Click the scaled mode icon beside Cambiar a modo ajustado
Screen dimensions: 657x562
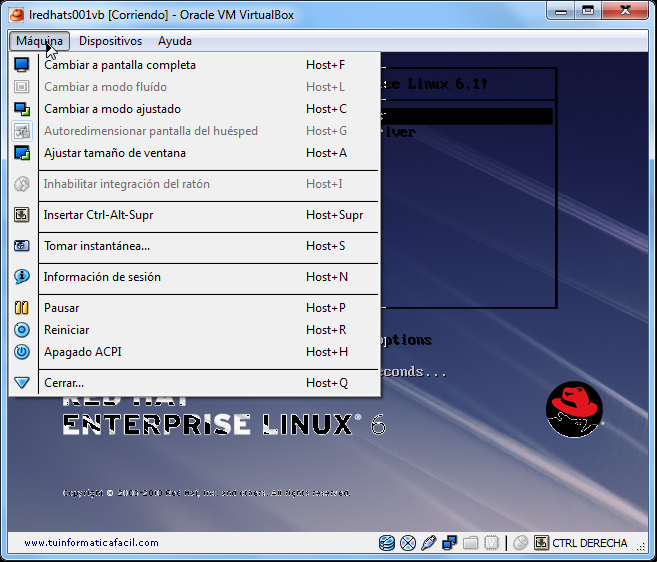click(22, 109)
